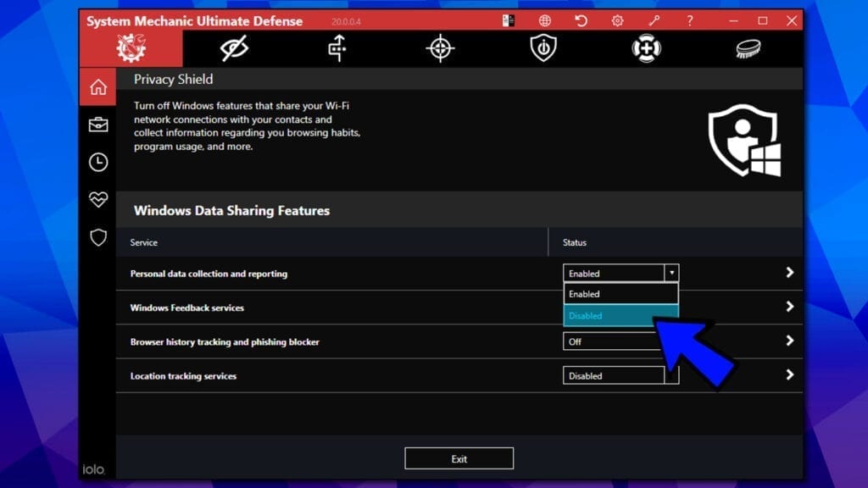Open the Speed Up arrow tab icon
This screenshot has width=868, height=488.
point(337,48)
